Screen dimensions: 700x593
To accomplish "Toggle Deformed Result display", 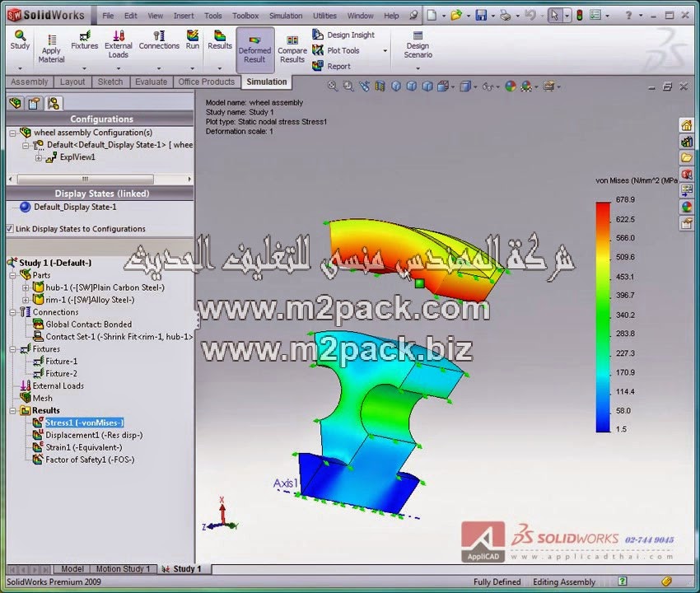I will click(254, 49).
